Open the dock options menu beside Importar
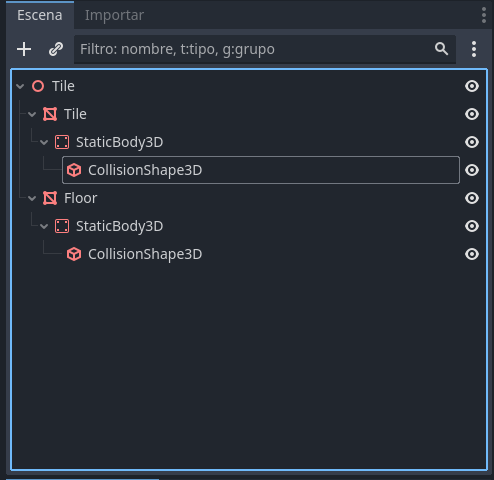This screenshot has height=480, width=494. 484,15
